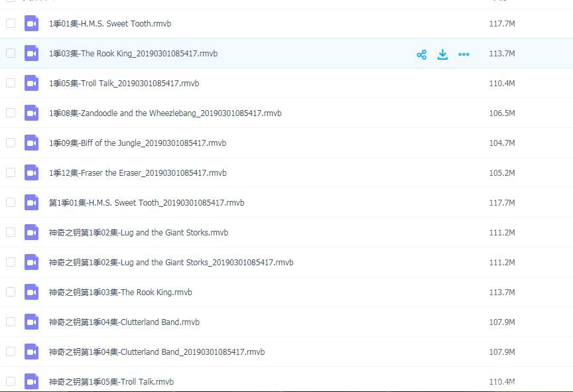Click video icon of 1季01集-H.M.S. Sweet Tooth.rmvb
Image resolution: width=573 pixels, height=392 pixels.
[x=31, y=24]
